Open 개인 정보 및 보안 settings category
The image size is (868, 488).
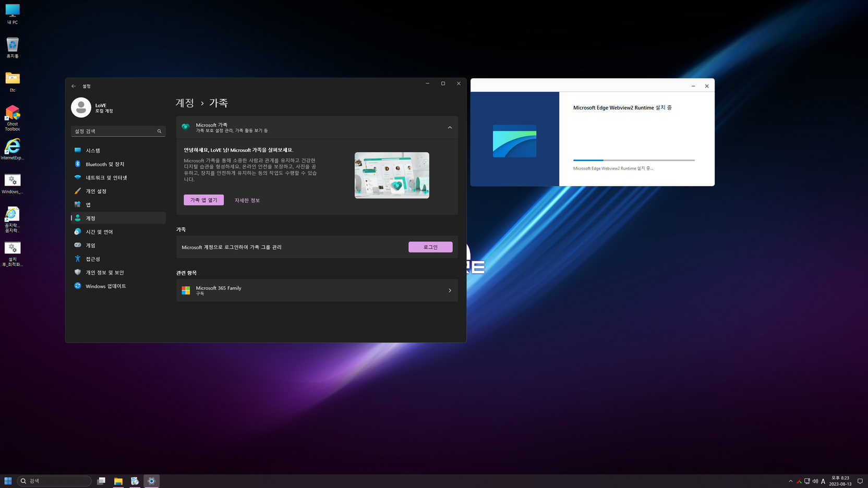point(118,272)
